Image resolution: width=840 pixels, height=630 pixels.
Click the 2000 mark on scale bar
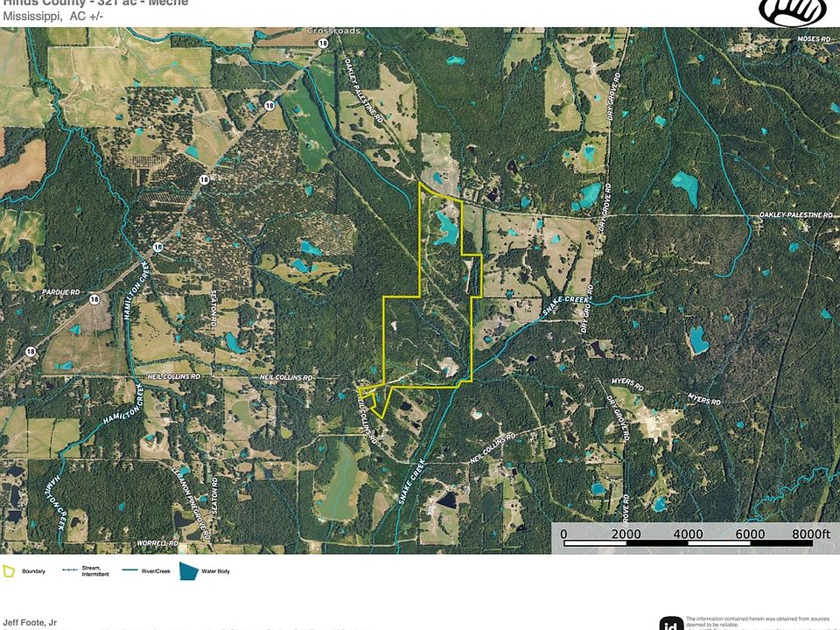tap(626, 534)
